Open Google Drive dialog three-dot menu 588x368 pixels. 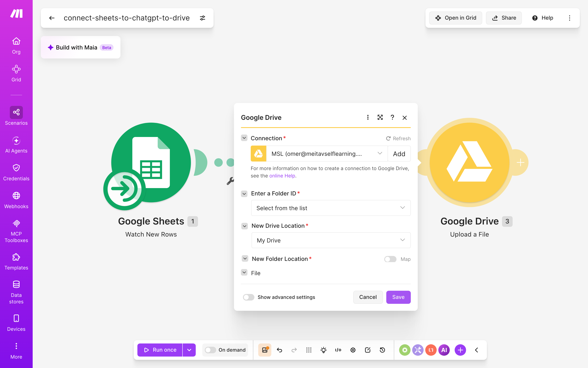pos(368,117)
